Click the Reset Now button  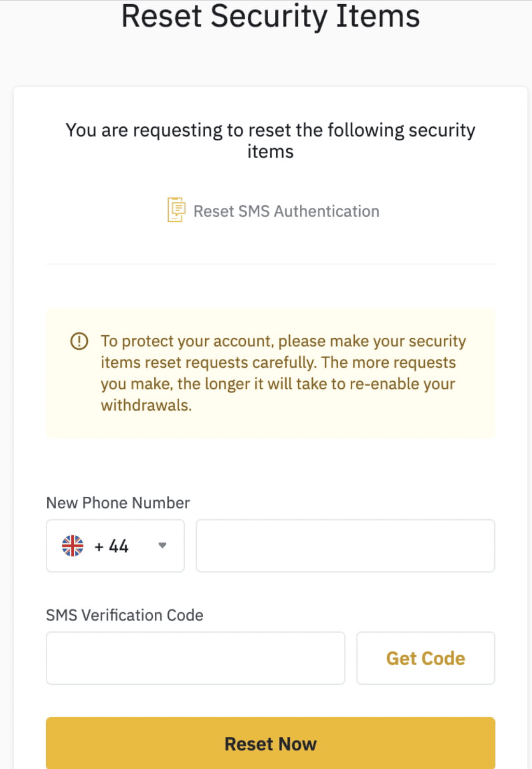pyautogui.click(x=271, y=744)
